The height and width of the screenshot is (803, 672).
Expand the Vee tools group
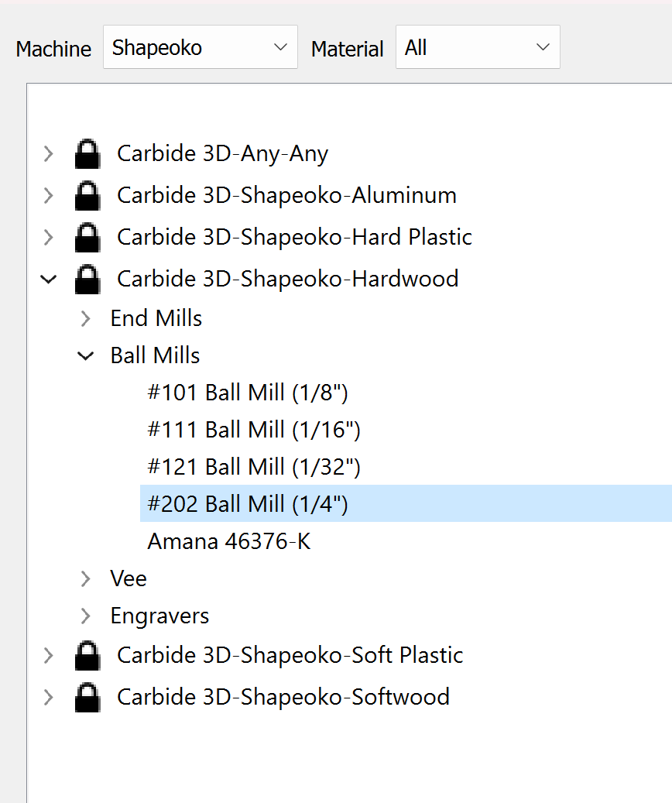[x=86, y=578]
